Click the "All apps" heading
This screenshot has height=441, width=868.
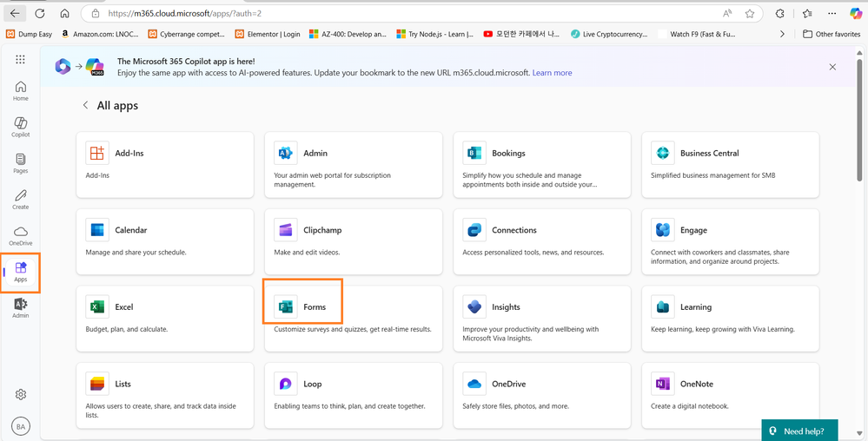117,105
